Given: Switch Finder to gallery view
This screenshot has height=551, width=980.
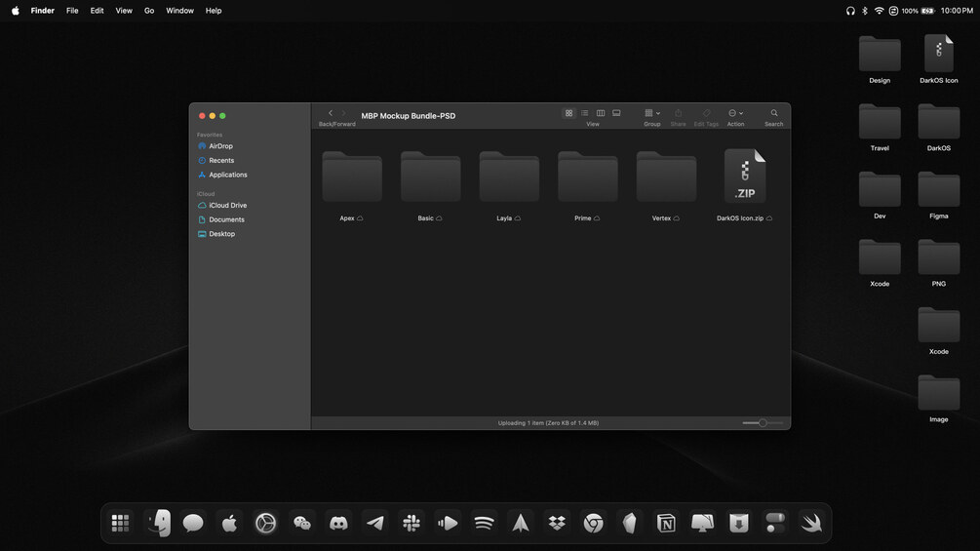Looking at the screenshot, I should (x=616, y=113).
